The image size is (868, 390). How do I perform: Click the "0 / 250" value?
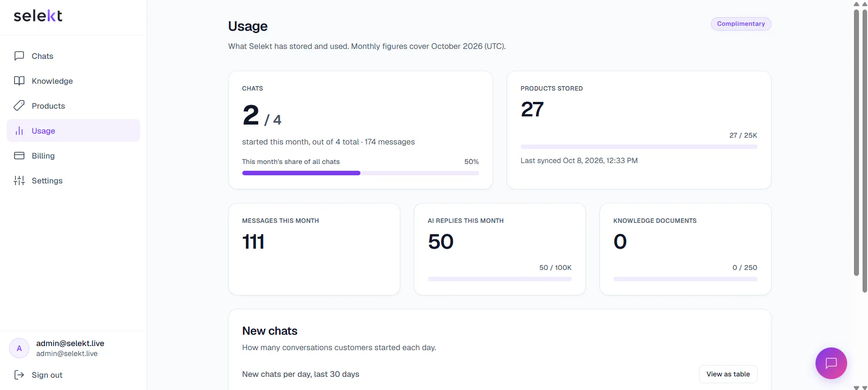click(x=745, y=268)
